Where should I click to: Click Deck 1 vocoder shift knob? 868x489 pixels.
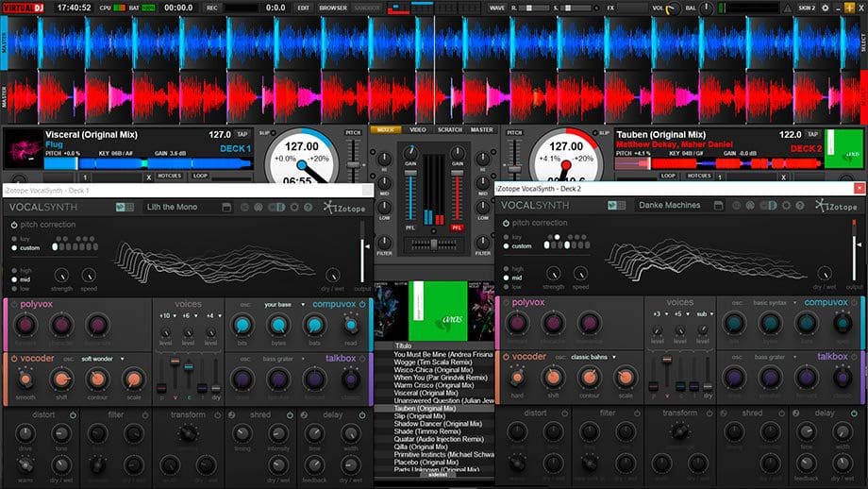click(61, 379)
